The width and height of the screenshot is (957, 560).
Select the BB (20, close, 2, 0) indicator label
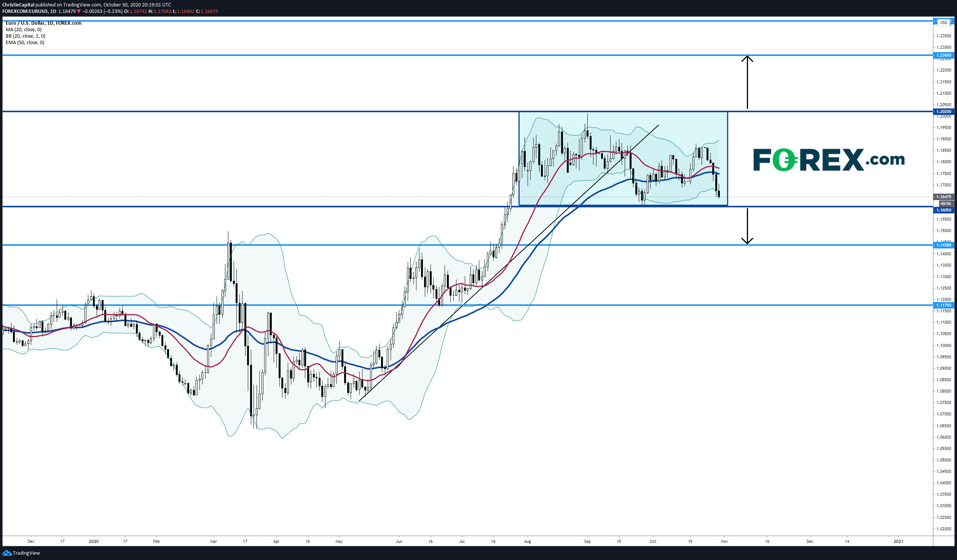pyautogui.click(x=26, y=36)
